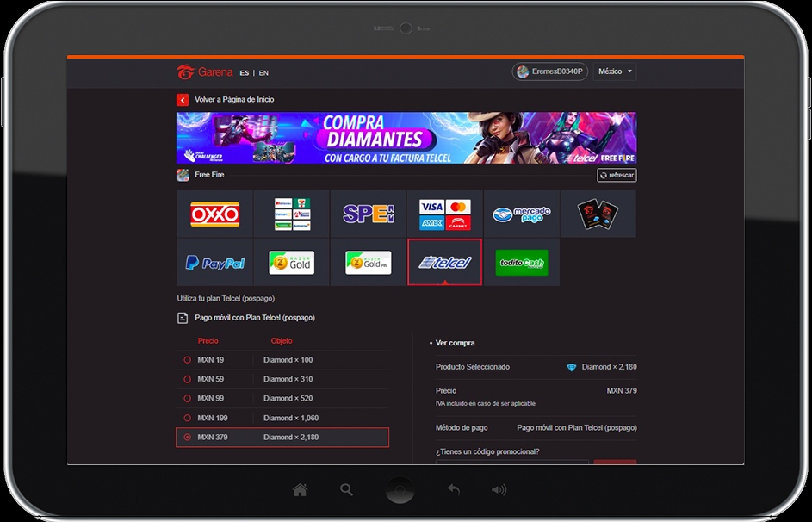Select the Razer Gold PIN payment option
This screenshot has width=812, height=522.
pos(369,263)
